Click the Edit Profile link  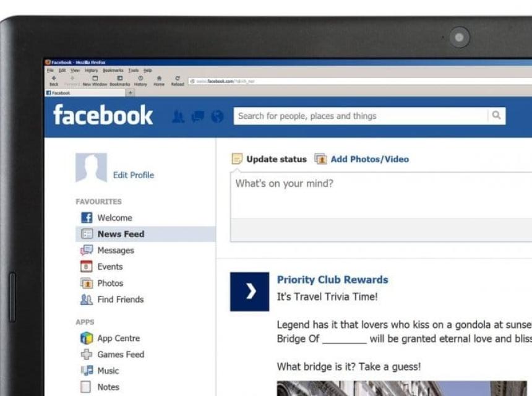click(x=133, y=175)
